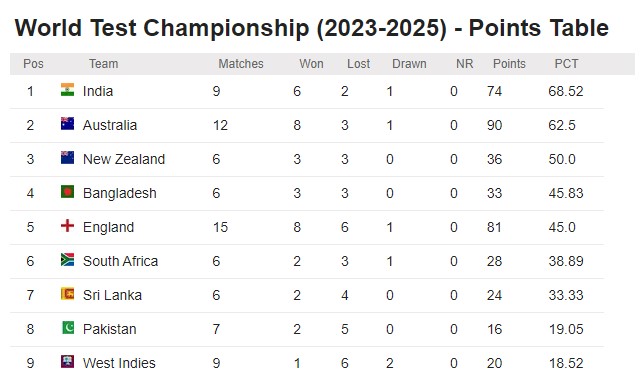
Task: Click the Sri Lanka flag icon
Action: pos(67,293)
